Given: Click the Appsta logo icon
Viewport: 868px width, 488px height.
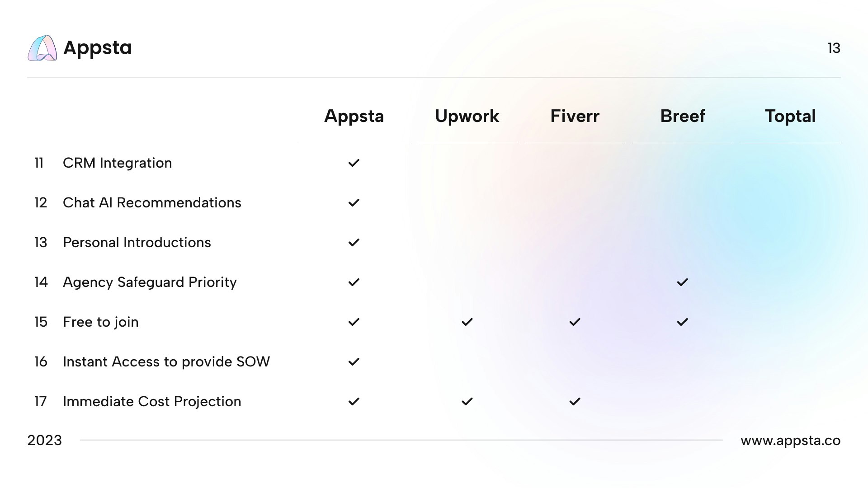Looking at the screenshot, I should [x=42, y=48].
